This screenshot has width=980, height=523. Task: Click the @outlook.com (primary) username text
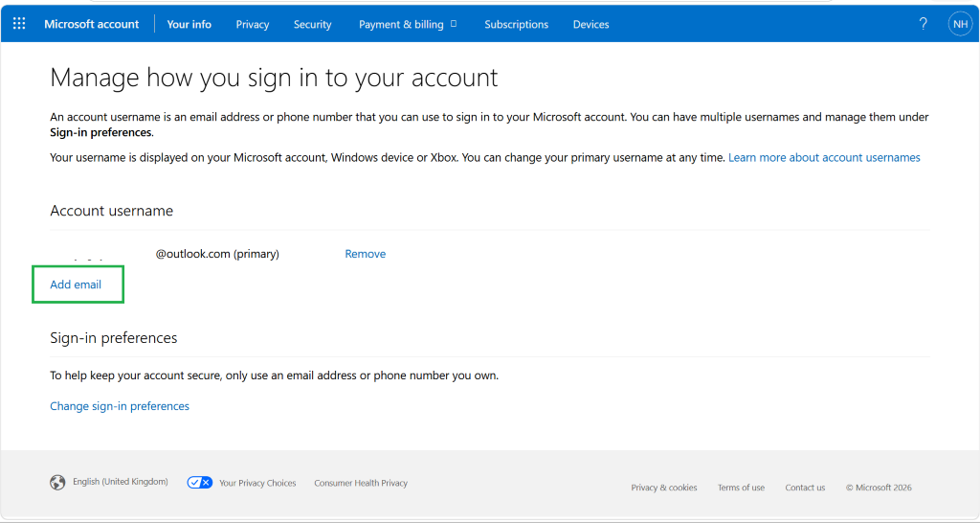[217, 254]
